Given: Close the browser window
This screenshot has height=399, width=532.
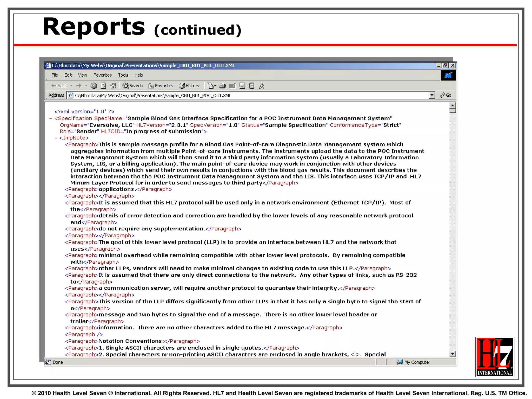Looking at the screenshot, I should [x=453, y=65].
